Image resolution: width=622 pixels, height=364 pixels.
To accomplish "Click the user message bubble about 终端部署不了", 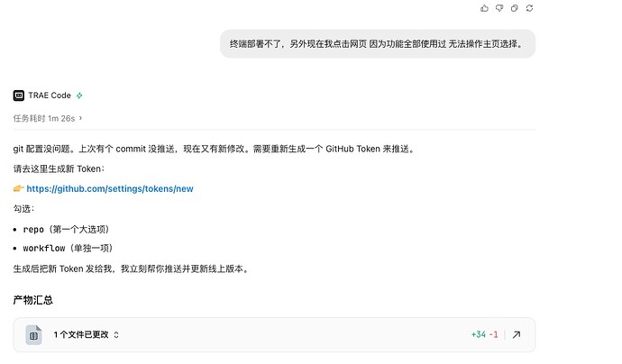I will (x=378, y=43).
